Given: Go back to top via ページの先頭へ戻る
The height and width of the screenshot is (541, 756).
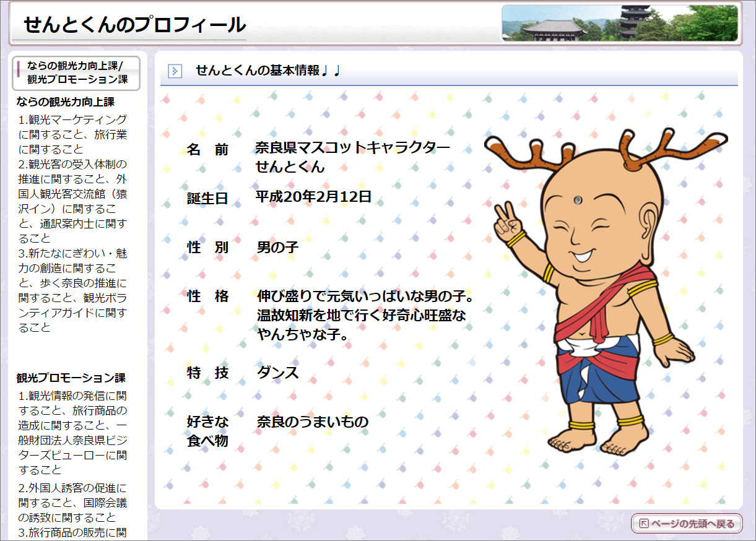Looking at the screenshot, I should 687,524.
